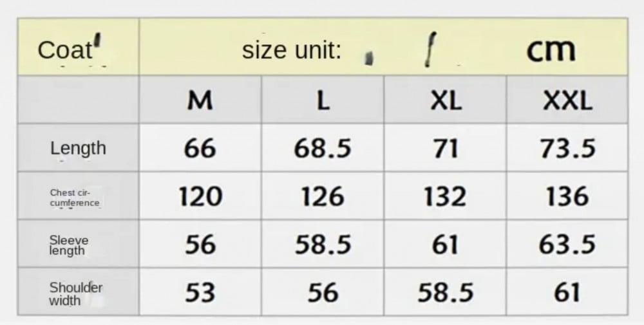Select the chest value 120 cell
The image size is (644, 325).
click(200, 196)
